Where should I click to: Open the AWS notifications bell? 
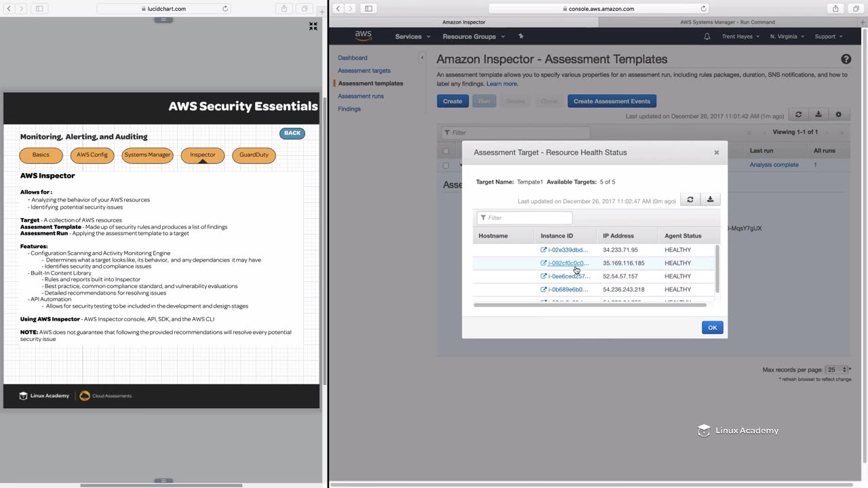[x=707, y=37]
